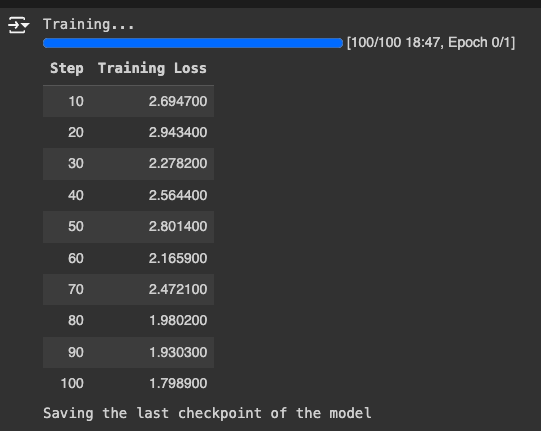The width and height of the screenshot is (541, 431).
Task: Click the 100/100 18:47 epoch status text
Action: click(431, 43)
